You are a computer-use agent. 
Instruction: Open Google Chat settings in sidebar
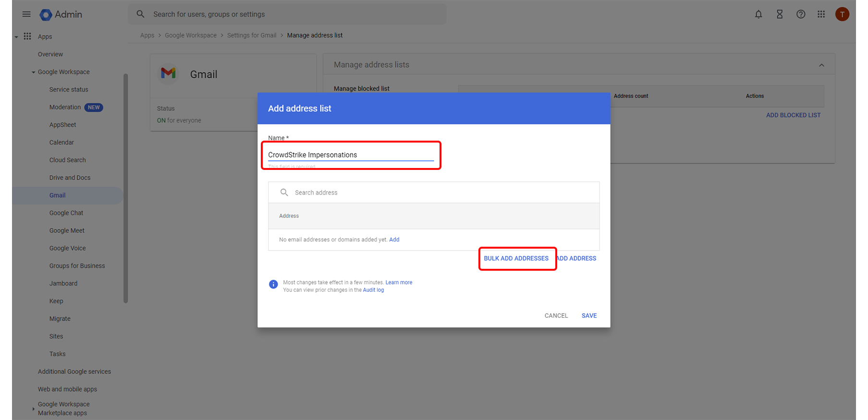[x=66, y=213]
